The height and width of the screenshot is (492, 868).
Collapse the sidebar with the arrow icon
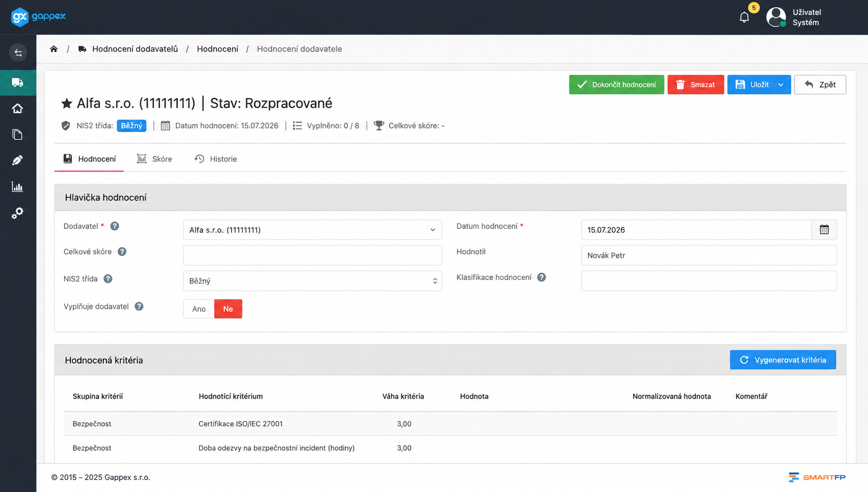[x=18, y=53]
